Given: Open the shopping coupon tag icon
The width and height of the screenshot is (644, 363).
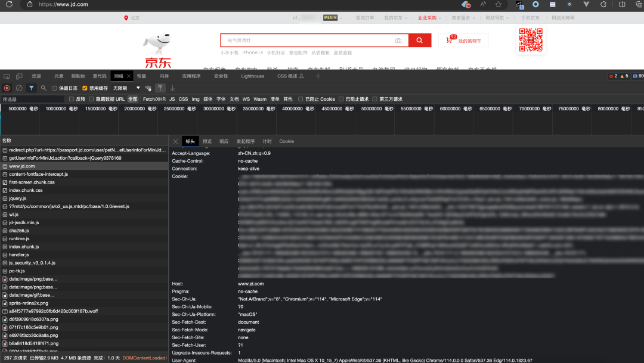Looking at the screenshot, I should coord(466,5).
